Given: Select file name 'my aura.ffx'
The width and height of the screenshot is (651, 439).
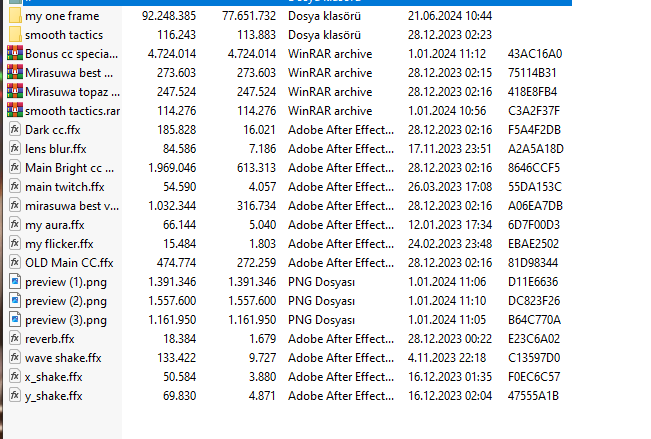Looking at the screenshot, I should tap(55, 225).
